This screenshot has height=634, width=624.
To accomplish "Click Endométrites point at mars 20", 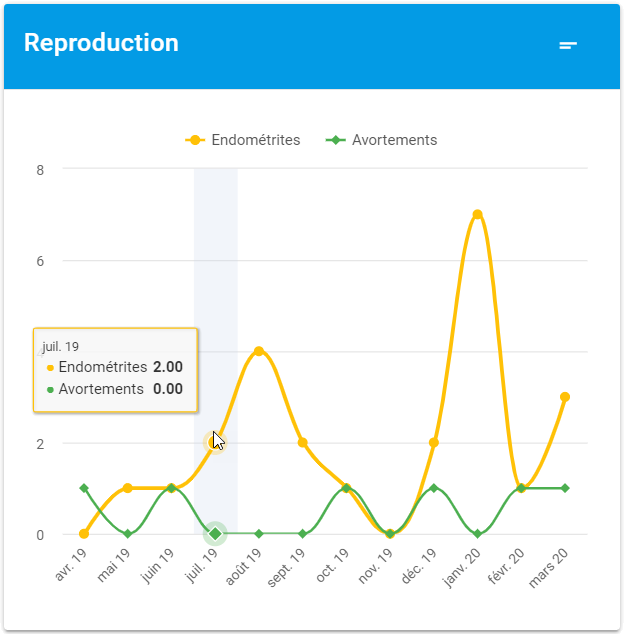I will pos(565,397).
